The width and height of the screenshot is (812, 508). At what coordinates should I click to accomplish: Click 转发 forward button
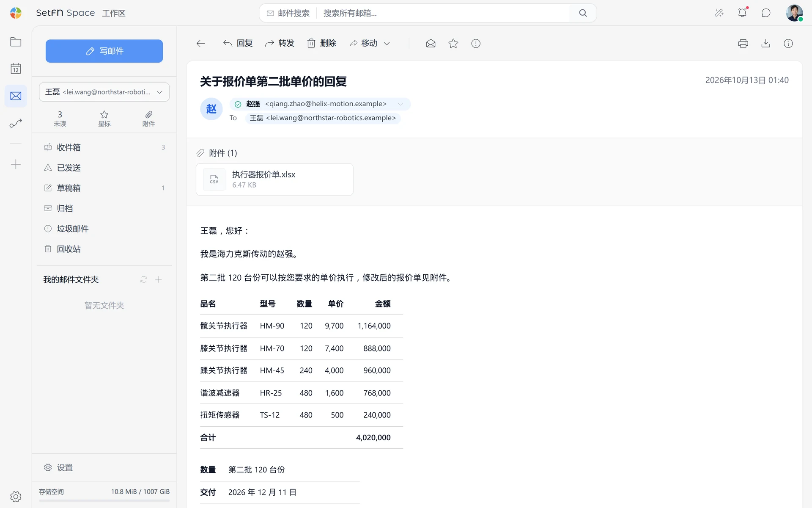tap(279, 43)
